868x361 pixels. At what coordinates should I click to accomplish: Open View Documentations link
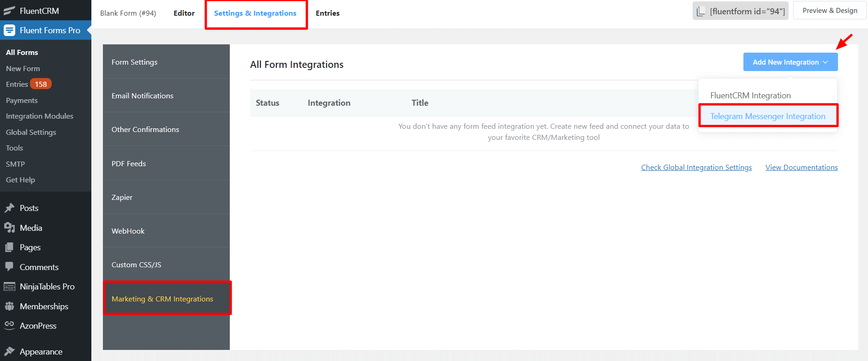click(x=802, y=168)
